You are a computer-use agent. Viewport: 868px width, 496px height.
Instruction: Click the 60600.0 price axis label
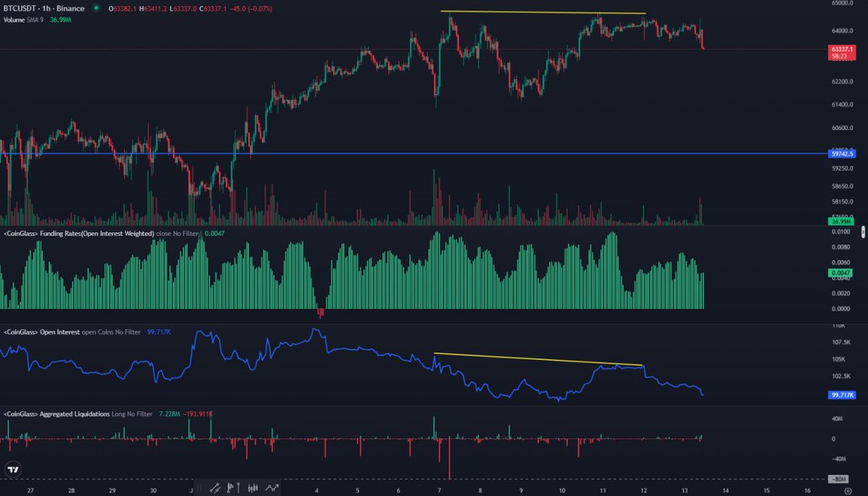tap(841, 129)
